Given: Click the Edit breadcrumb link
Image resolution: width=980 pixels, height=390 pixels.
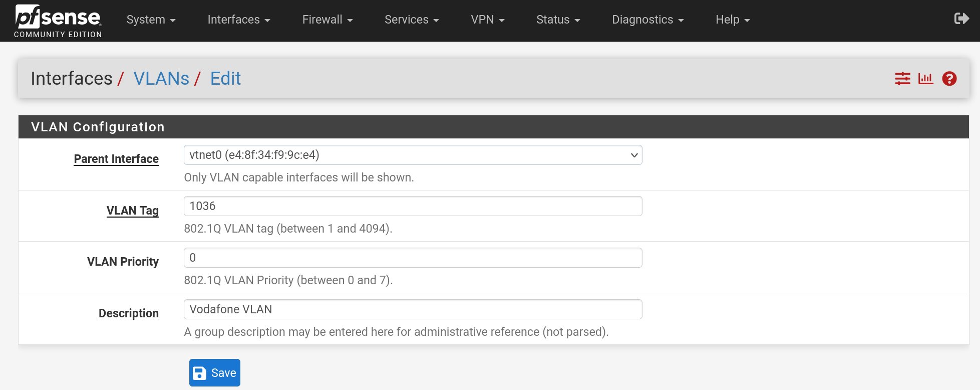Looking at the screenshot, I should tap(225, 79).
